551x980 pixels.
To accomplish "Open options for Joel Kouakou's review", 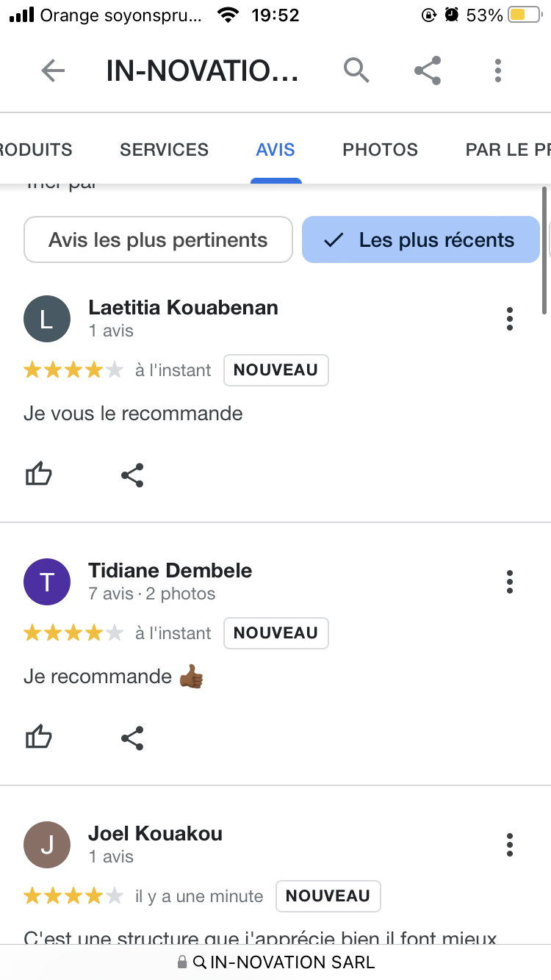I will (510, 845).
